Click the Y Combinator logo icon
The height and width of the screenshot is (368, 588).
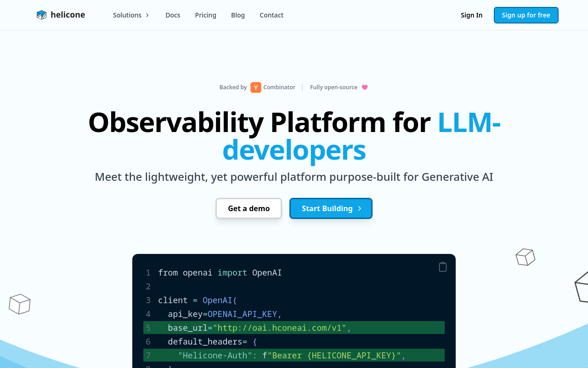coord(256,87)
